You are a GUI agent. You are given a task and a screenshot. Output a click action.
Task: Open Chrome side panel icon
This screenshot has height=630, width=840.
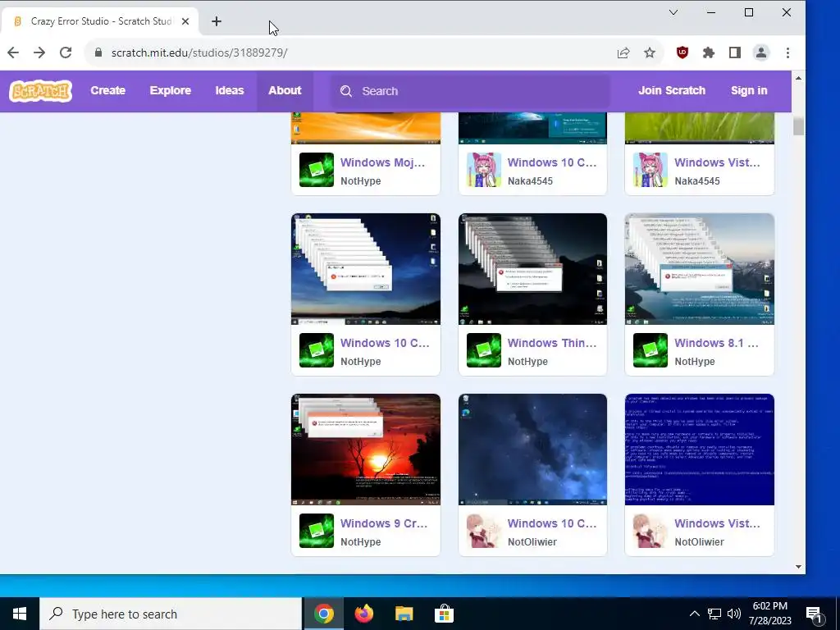[x=734, y=52]
